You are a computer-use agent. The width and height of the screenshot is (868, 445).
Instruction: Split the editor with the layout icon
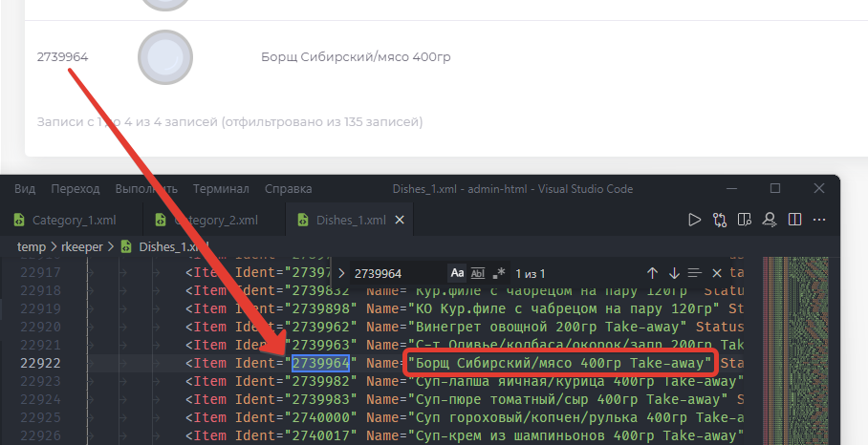794,221
